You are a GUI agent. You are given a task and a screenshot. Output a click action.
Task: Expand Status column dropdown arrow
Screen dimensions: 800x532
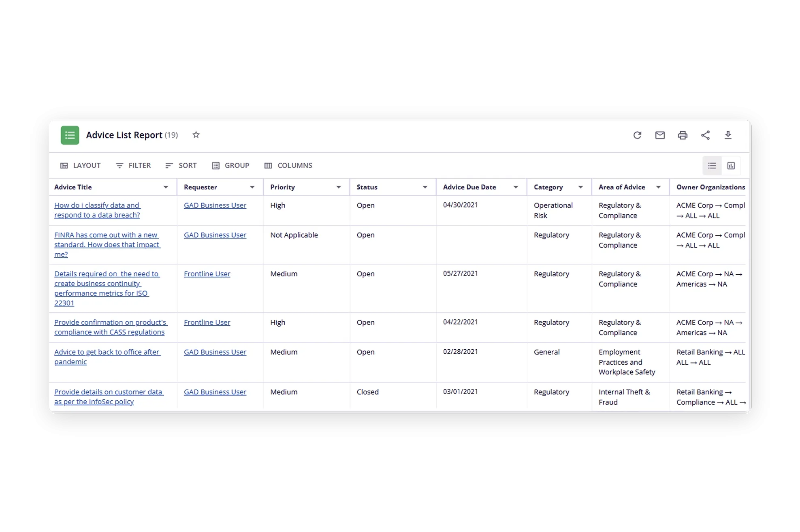tap(425, 187)
